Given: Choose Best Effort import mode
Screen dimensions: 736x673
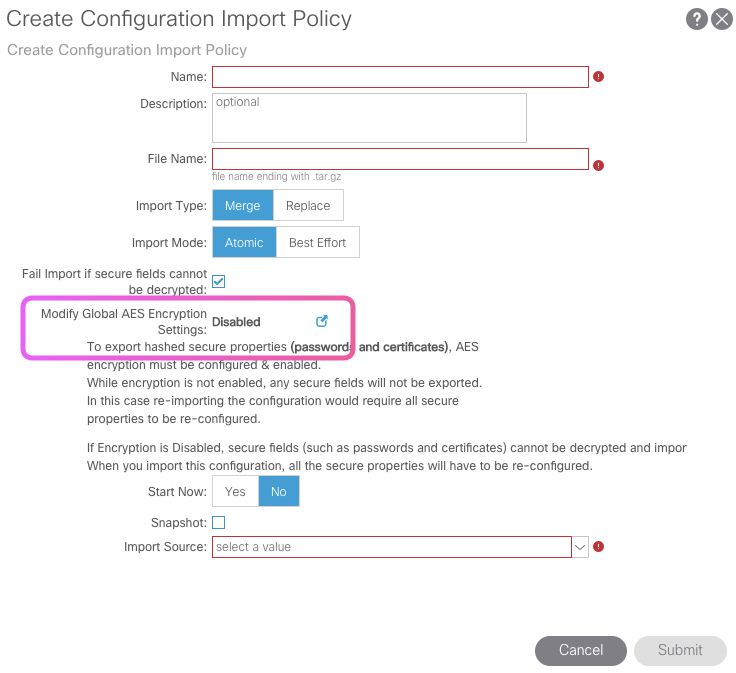Looking at the screenshot, I should click(x=317, y=242).
